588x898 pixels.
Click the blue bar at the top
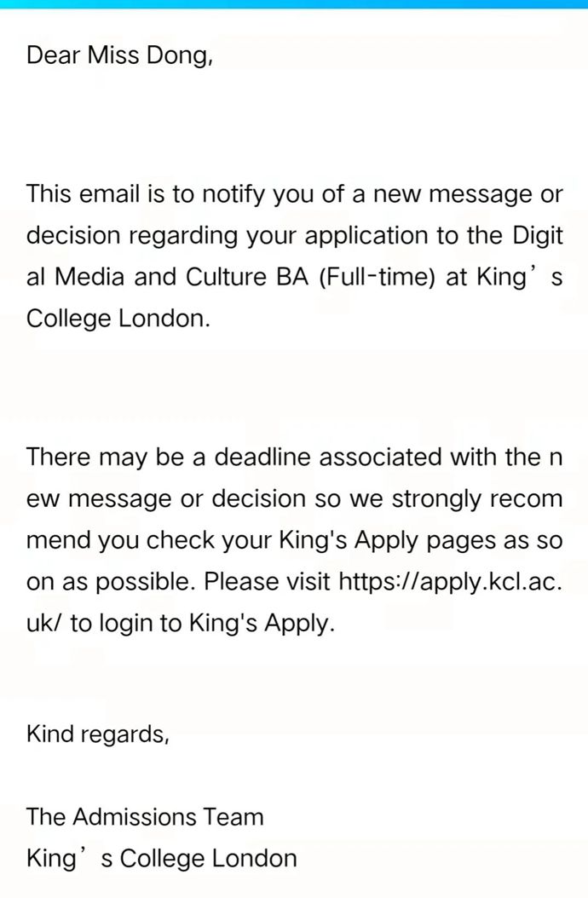pyautogui.click(x=294, y=4)
